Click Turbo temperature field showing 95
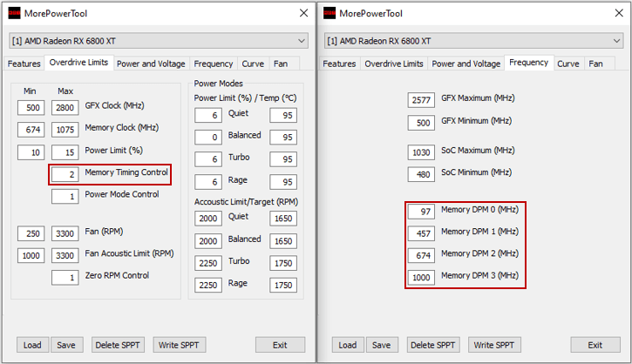Image resolution: width=632 pixels, height=364 pixels. 283,159
